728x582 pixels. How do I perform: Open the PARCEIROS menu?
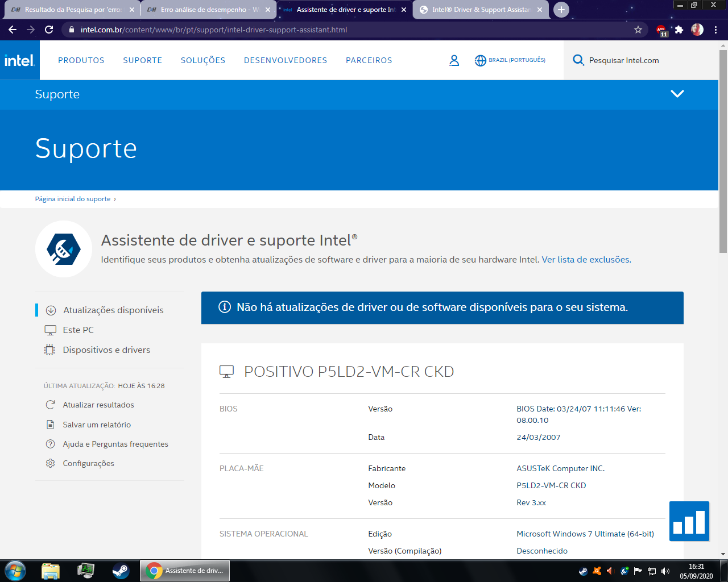(369, 60)
